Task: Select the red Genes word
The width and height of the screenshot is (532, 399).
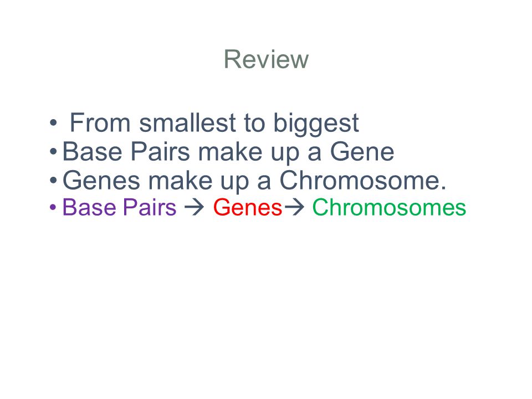Action: point(248,207)
